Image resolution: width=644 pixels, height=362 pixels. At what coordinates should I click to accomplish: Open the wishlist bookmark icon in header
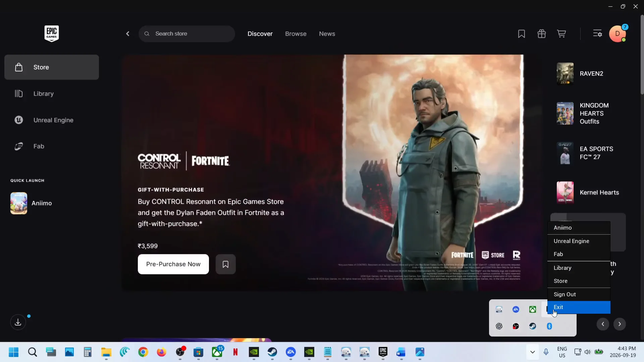522,34
